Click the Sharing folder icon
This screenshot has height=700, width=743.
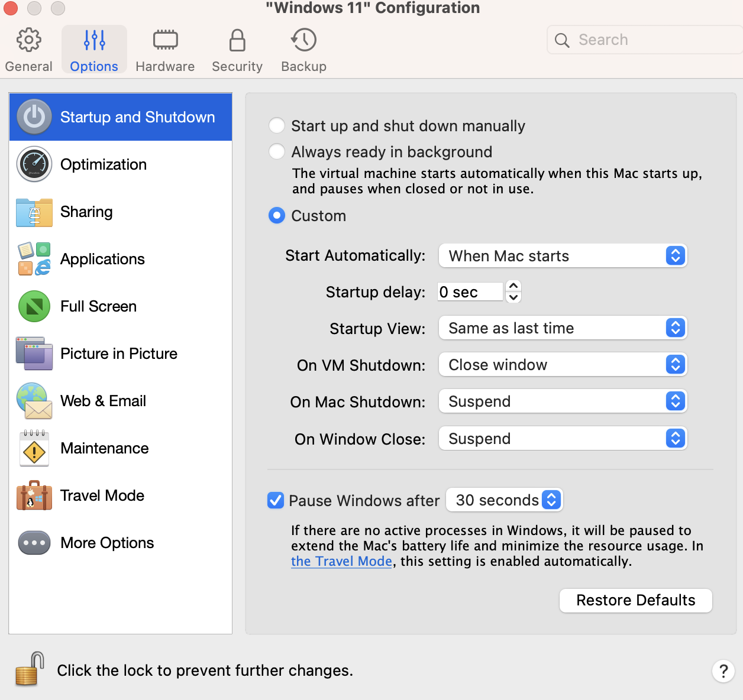[x=34, y=212]
